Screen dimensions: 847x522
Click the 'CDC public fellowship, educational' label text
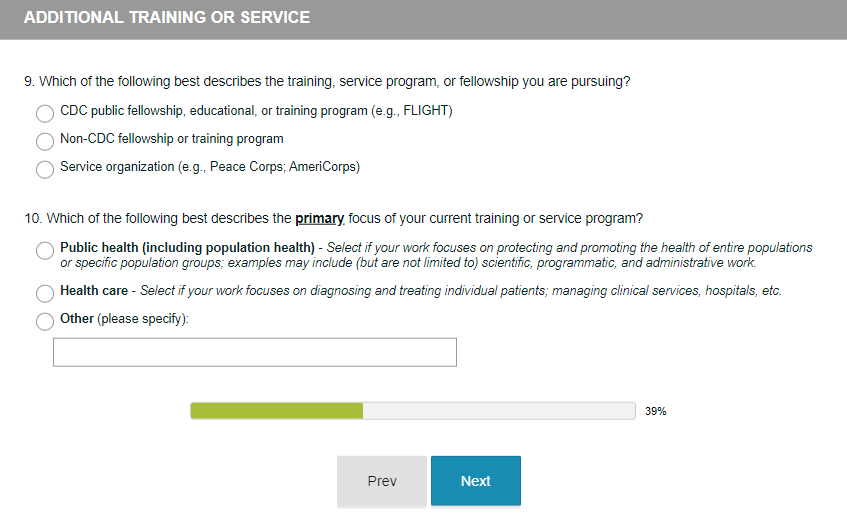point(256,111)
